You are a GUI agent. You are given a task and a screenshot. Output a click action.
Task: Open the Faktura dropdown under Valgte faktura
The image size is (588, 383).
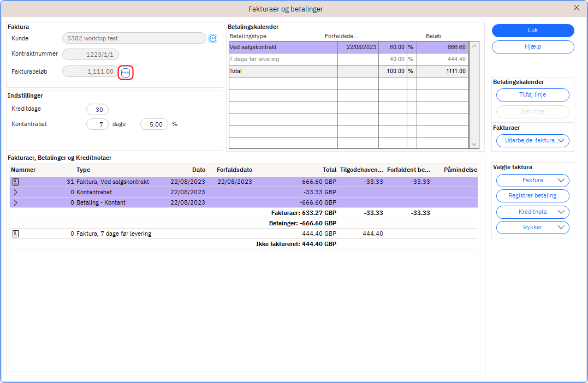(532, 180)
